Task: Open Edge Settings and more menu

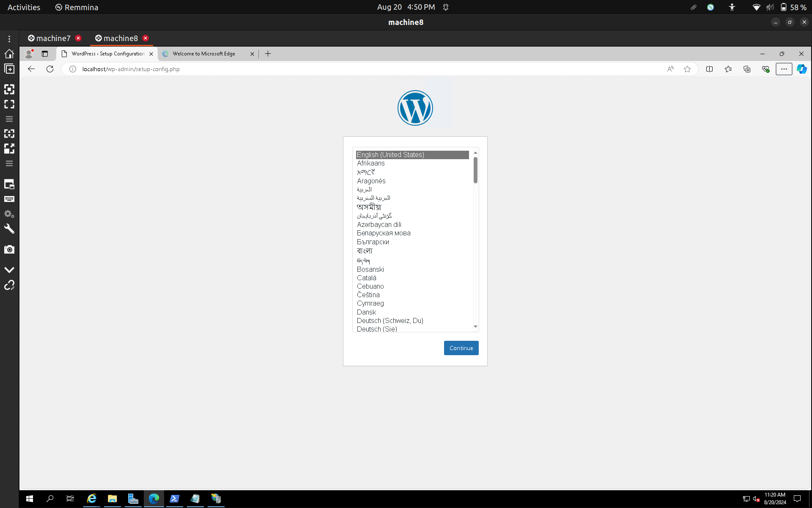Action: [784, 69]
